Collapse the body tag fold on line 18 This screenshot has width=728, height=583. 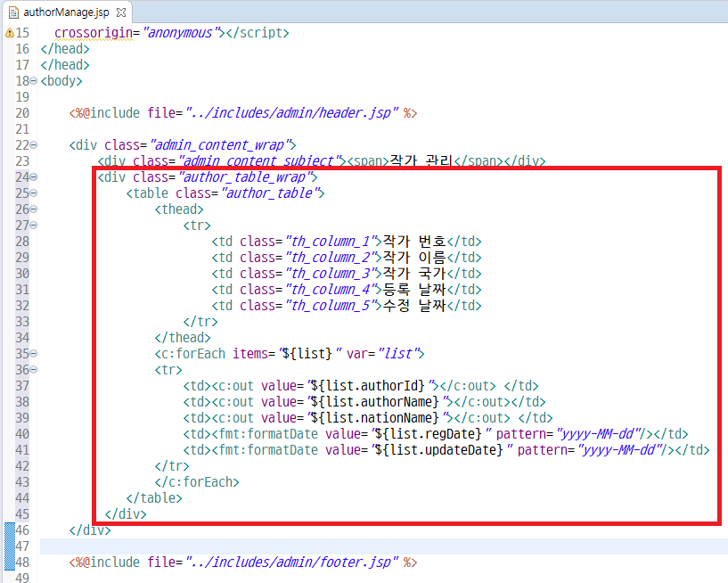point(34,81)
